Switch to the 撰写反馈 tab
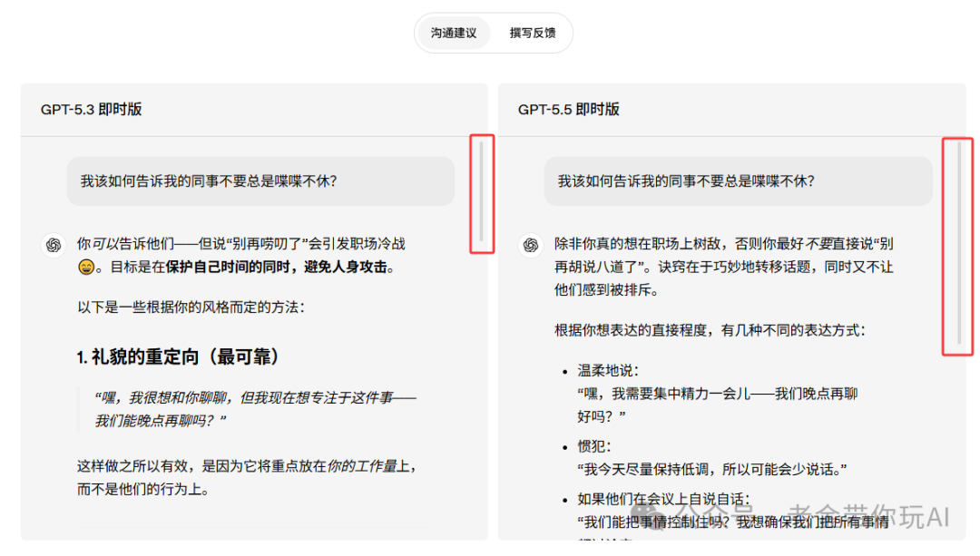The width and height of the screenshot is (980, 556). (533, 34)
